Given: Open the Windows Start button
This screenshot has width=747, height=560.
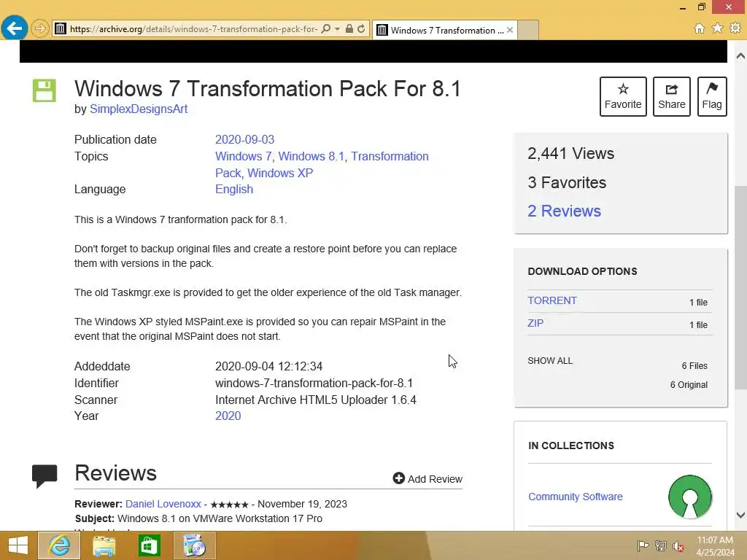Looking at the screenshot, I should [18, 545].
